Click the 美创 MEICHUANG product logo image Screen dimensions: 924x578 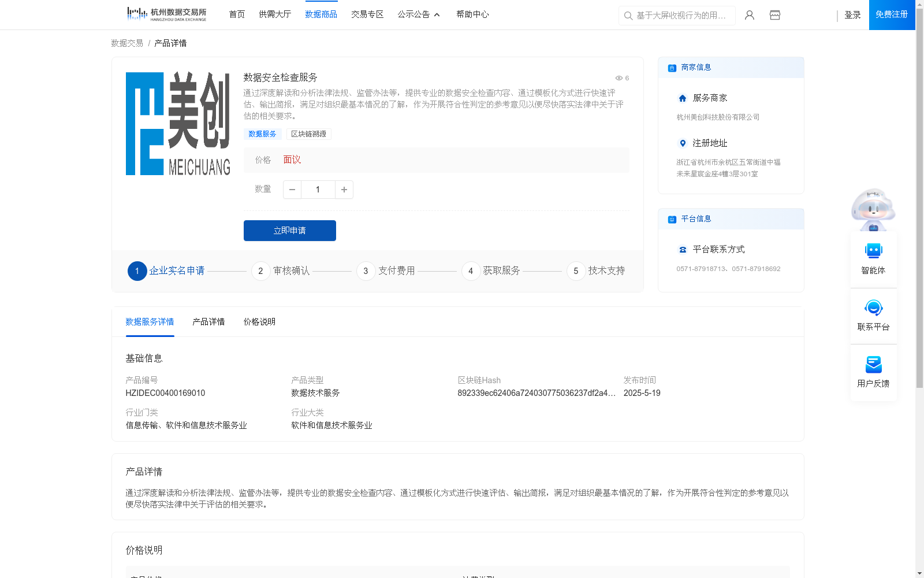click(178, 124)
